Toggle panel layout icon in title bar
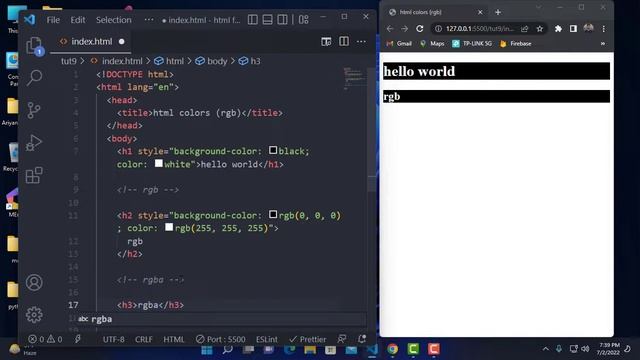This screenshot has height=360, width=640. 267,20
